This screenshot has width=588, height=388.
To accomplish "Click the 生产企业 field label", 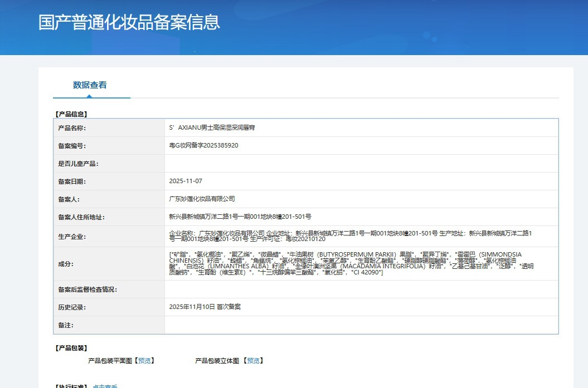I will (72, 237).
